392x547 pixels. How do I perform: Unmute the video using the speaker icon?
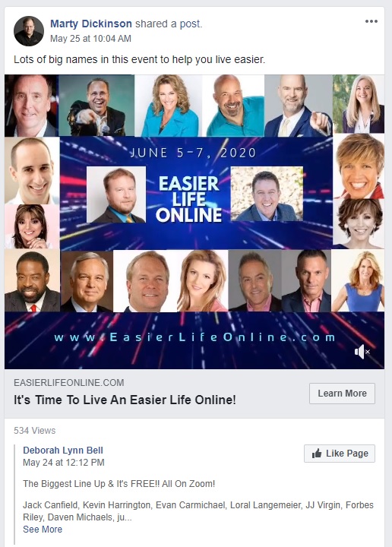click(x=362, y=352)
